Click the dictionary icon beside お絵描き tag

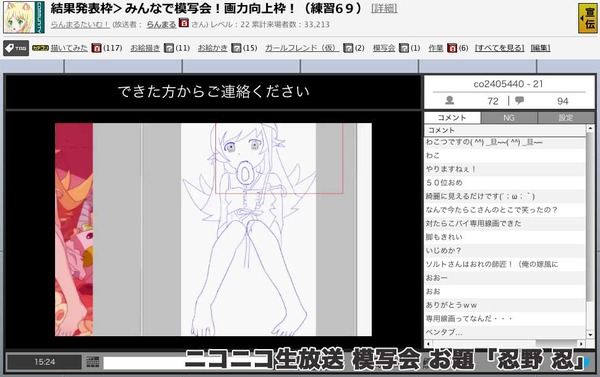tap(169, 48)
